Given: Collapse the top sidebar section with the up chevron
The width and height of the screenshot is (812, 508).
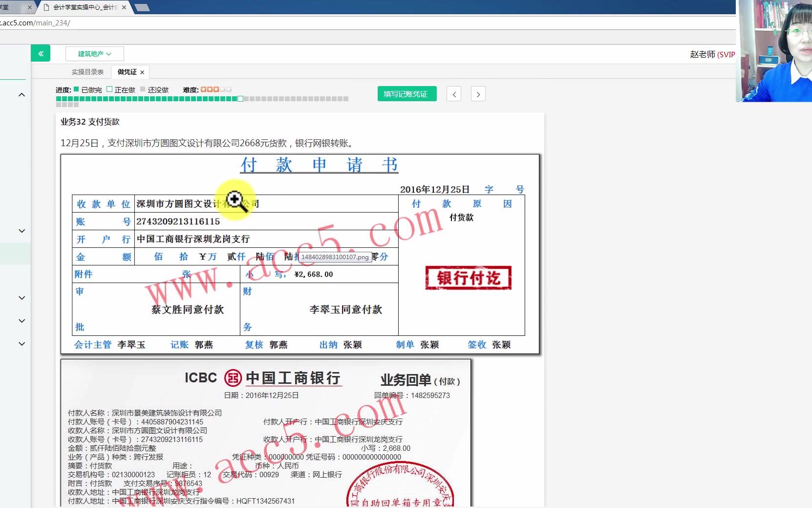Looking at the screenshot, I should tap(21, 94).
